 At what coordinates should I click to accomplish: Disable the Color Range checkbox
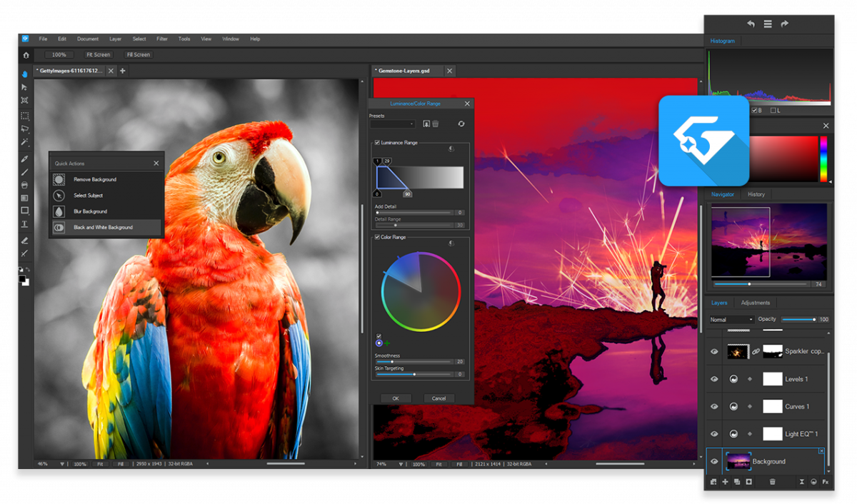click(376, 236)
